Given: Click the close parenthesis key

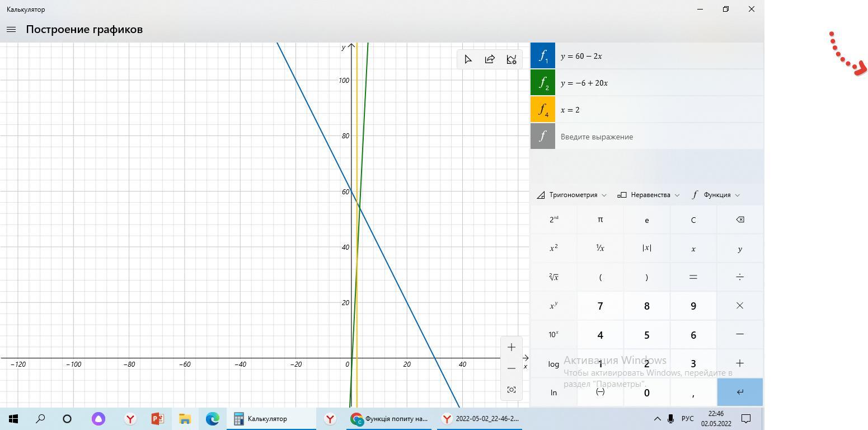Looking at the screenshot, I should tap(646, 277).
